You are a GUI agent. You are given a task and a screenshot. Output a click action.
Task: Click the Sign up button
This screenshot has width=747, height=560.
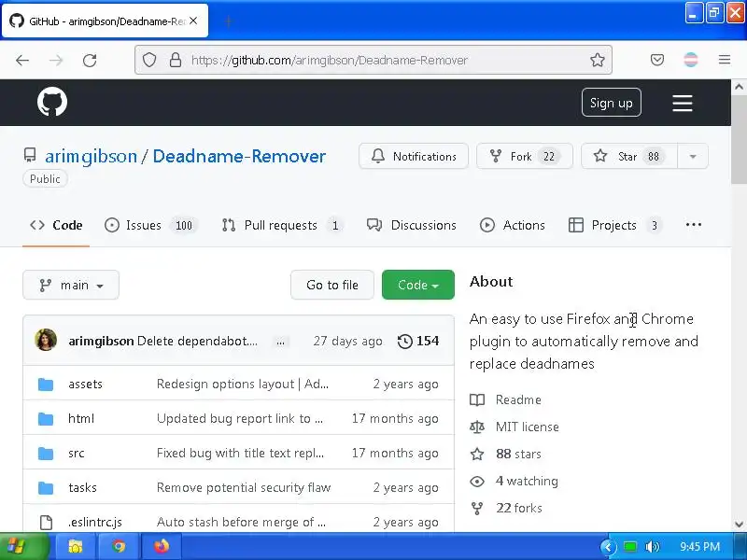click(x=612, y=103)
